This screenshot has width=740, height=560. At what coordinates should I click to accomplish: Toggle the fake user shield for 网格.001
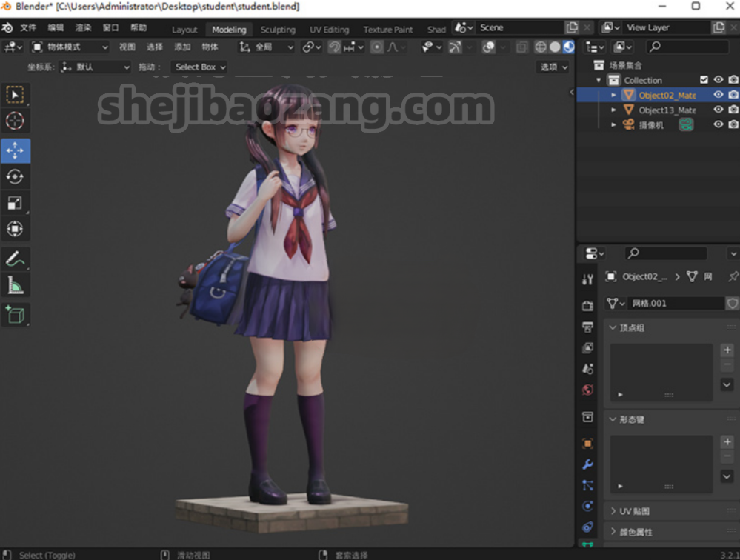[732, 304]
